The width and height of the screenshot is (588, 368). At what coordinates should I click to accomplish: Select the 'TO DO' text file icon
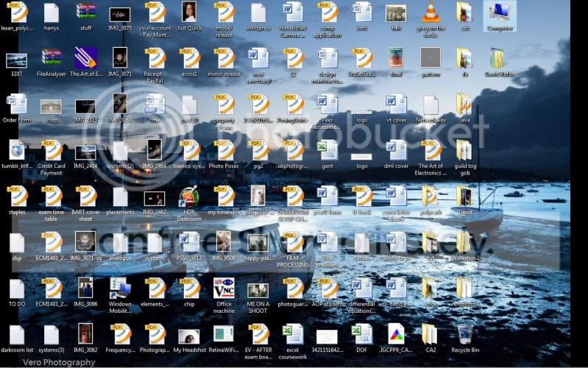click(x=17, y=289)
